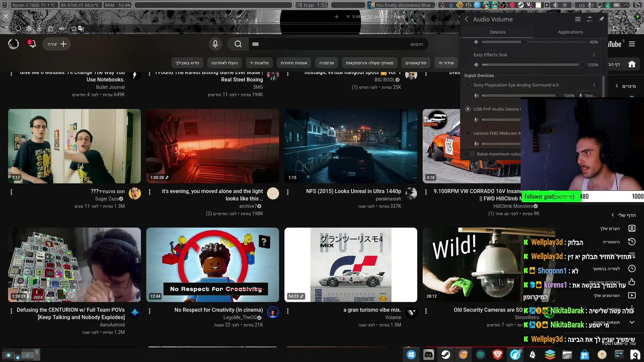Click the YouTube search magnifier button
The height and width of the screenshot is (362, 644).
coord(238,44)
